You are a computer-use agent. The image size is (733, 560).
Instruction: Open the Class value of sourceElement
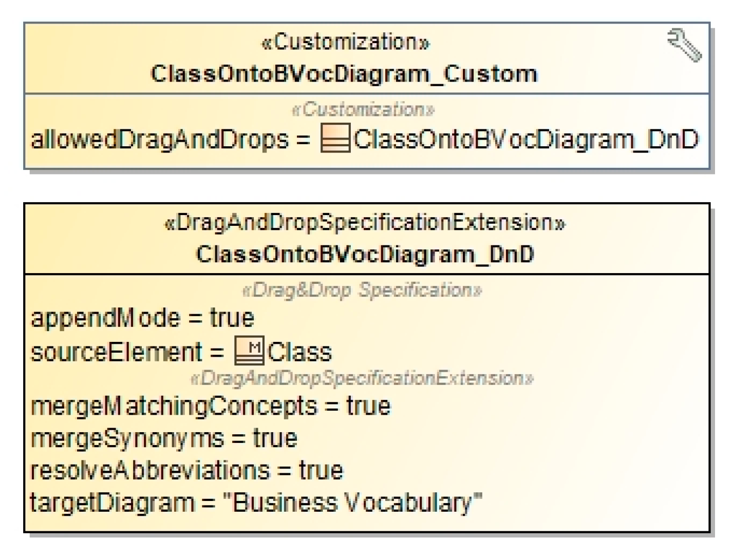(x=300, y=353)
